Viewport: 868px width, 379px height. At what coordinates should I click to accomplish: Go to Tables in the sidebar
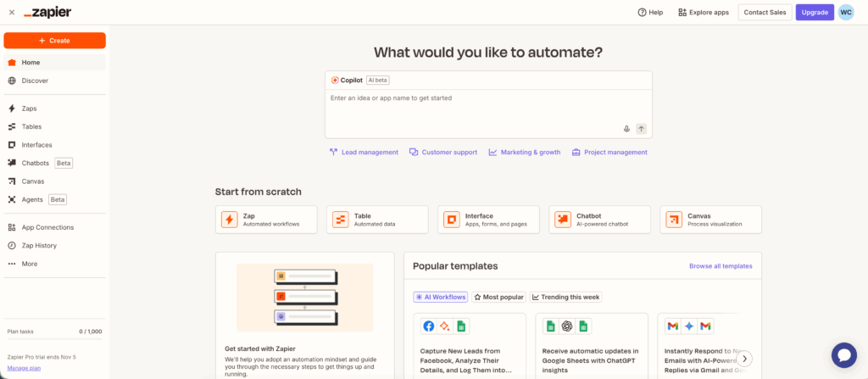[x=31, y=126]
